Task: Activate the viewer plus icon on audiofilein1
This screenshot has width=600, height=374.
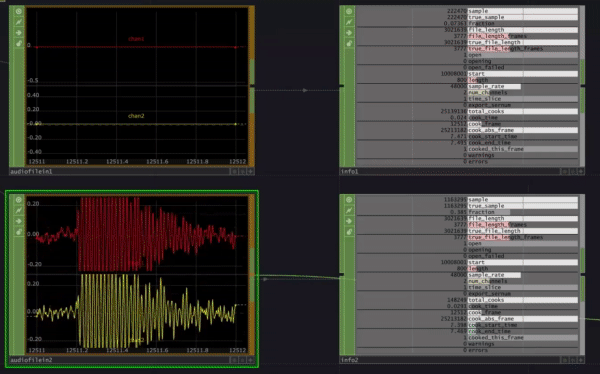Action: [251, 171]
